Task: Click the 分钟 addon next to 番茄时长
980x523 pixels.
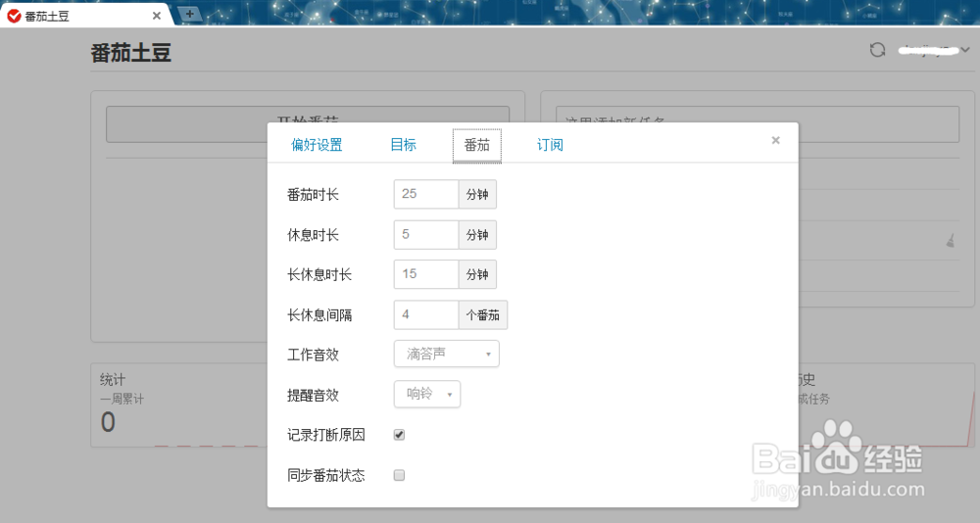Action: point(477,194)
